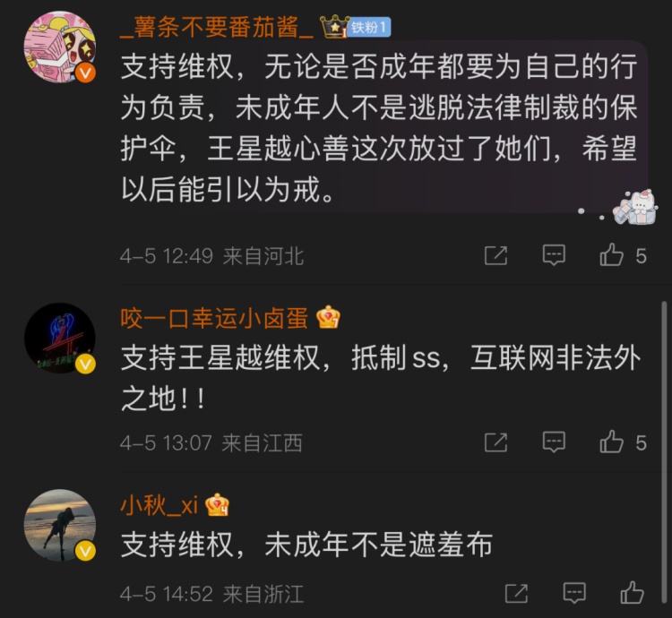Viewport: 672px width, 618px height.
Task: Tap the crown badge next to 咬一口幸运小卤蛋
Action: pyautogui.click(x=328, y=317)
